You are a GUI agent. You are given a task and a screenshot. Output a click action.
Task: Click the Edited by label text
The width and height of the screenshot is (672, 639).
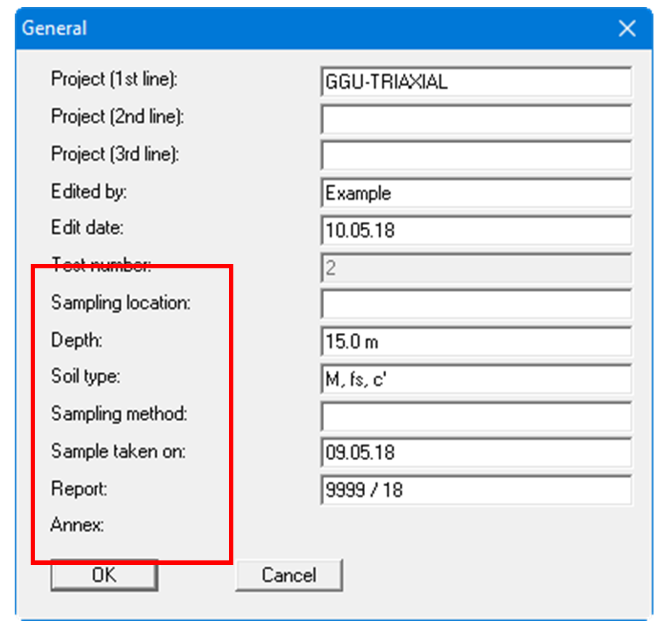(x=88, y=191)
